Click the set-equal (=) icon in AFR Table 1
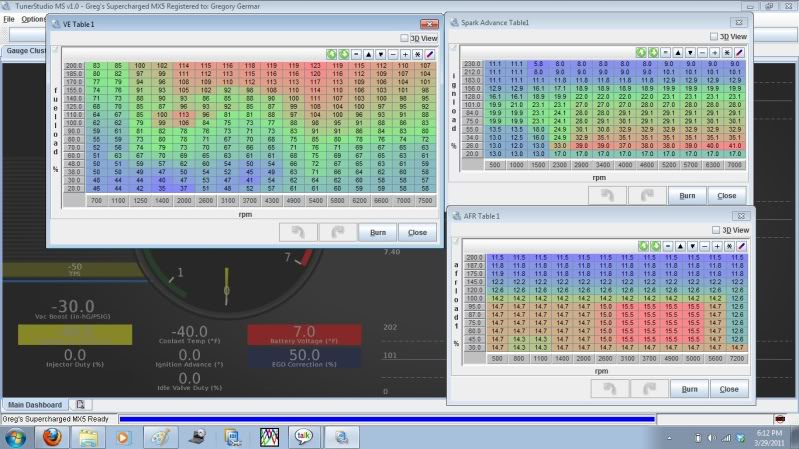The height and width of the screenshot is (449, 799). [x=668, y=246]
